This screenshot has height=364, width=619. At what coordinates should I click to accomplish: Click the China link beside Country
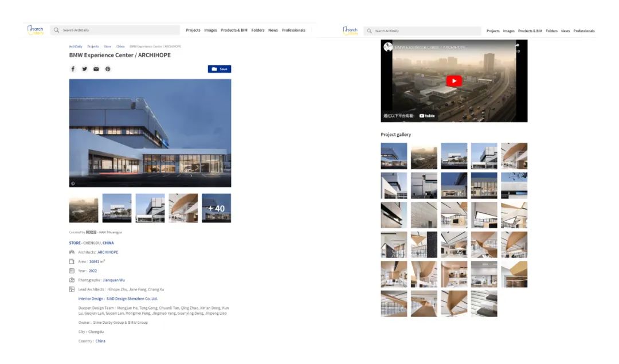tap(100, 341)
